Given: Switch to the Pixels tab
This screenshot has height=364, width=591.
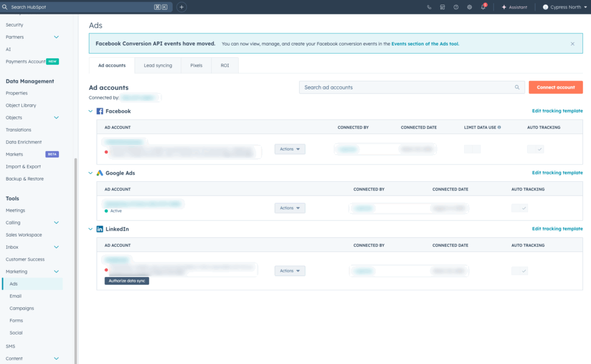Looking at the screenshot, I should click(x=196, y=65).
